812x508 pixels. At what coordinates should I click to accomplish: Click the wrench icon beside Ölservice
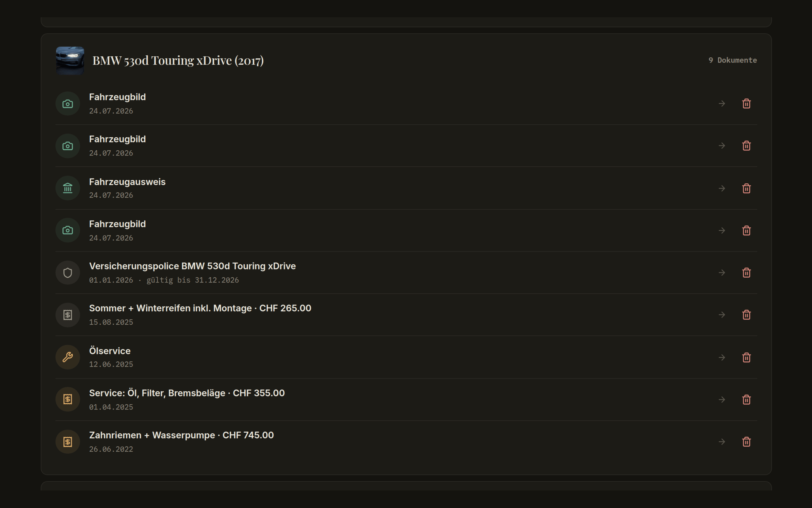[68, 357]
